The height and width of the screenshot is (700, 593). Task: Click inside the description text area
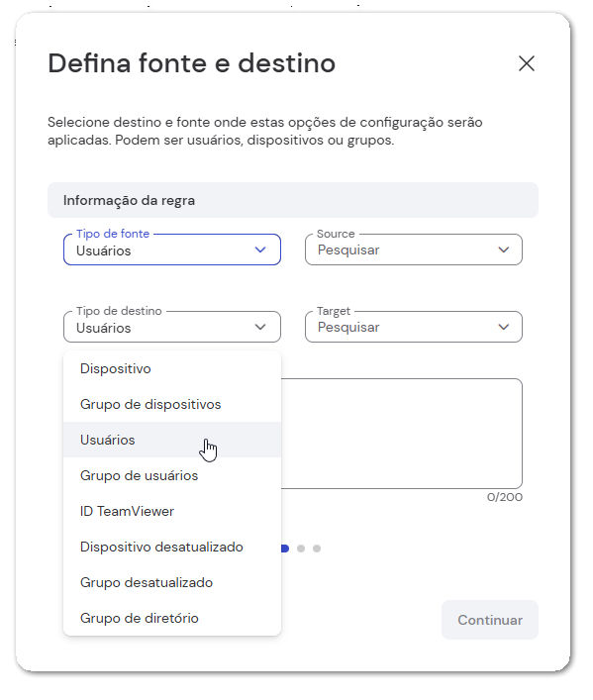[x=402, y=434]
